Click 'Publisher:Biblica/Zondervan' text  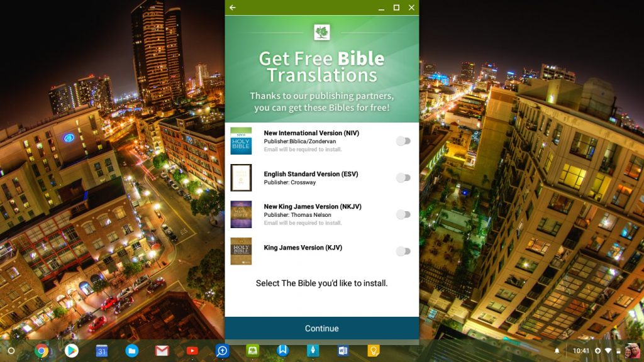click(x=300, y=141)
